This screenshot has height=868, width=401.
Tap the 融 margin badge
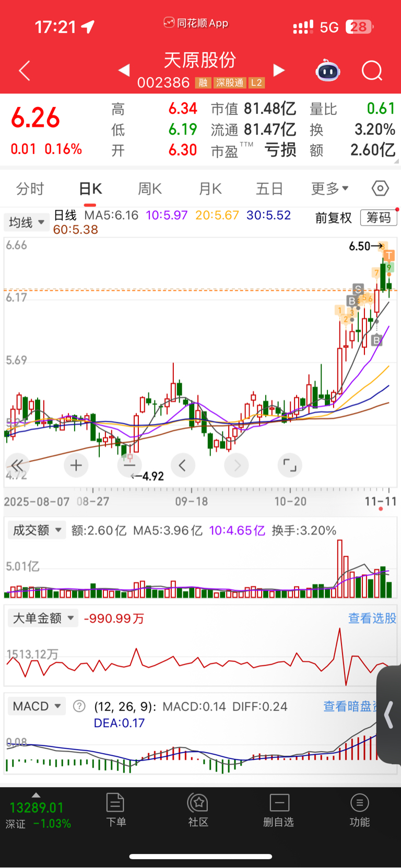(203, 83)
